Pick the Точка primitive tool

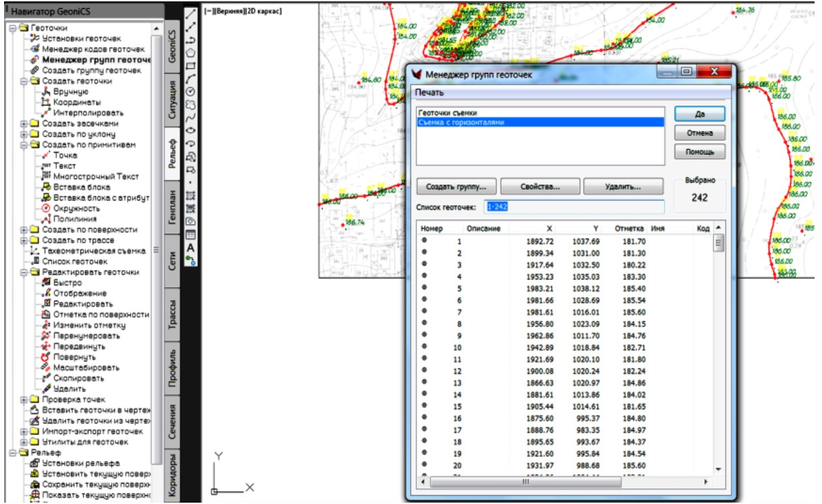65,155
